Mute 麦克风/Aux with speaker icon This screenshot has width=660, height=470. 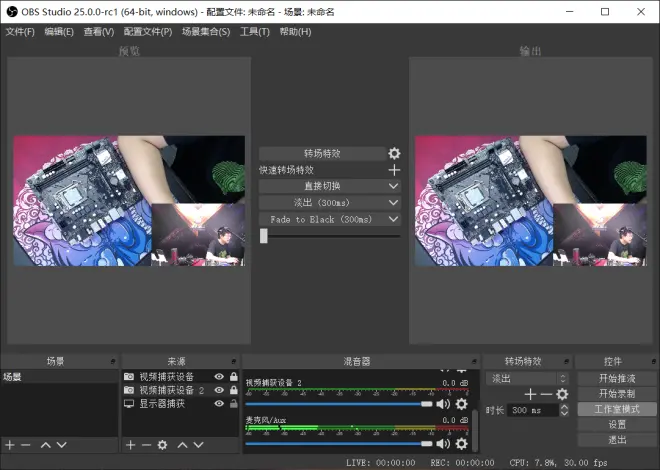443,443
